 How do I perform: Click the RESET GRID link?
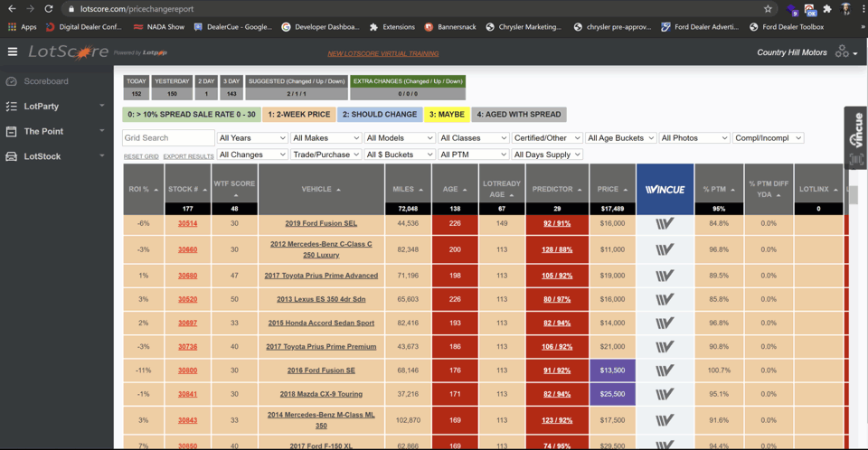click(x=141, y=156)
